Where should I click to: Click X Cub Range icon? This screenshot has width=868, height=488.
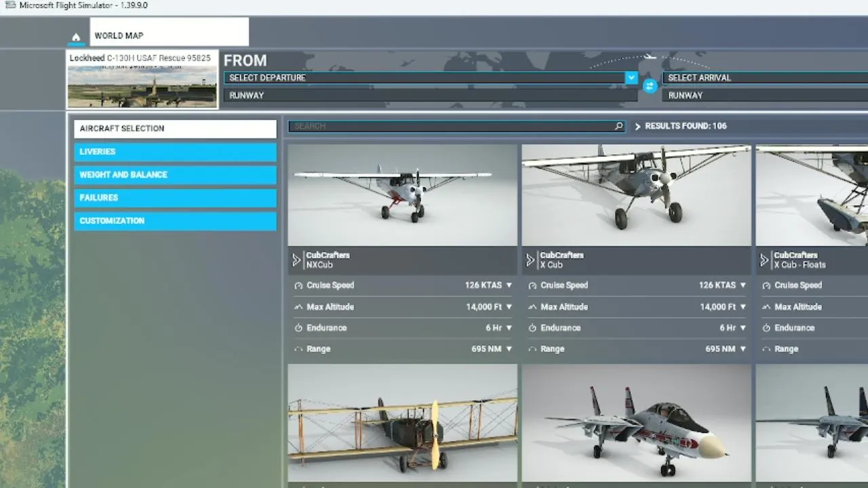coord(532,349)
